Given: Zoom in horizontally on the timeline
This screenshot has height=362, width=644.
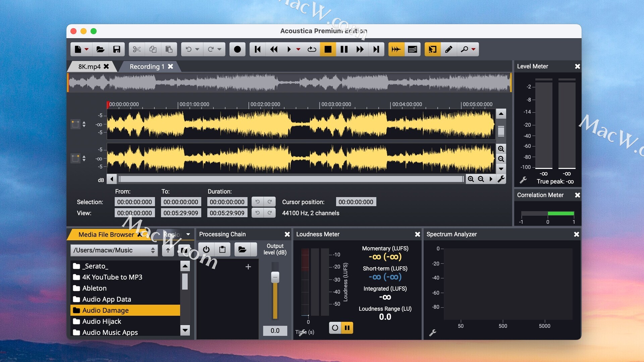Looking at the screenshot, I should 471,179.
